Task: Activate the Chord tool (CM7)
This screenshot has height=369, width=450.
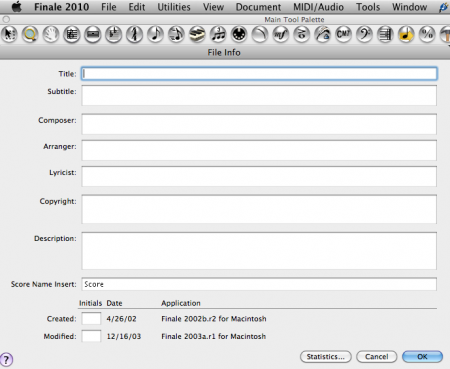Action: [344, 34]
